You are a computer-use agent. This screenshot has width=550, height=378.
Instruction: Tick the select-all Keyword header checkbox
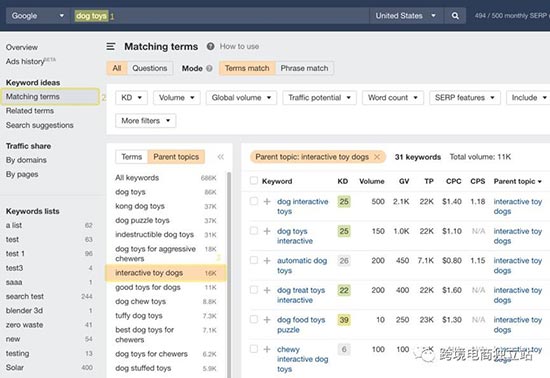[254, 181]
